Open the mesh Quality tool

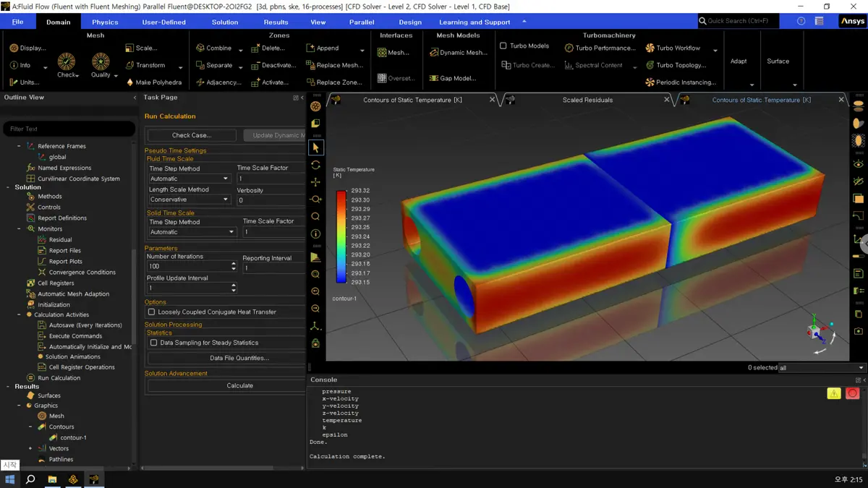pyautogui.click(x=101, y=62)
